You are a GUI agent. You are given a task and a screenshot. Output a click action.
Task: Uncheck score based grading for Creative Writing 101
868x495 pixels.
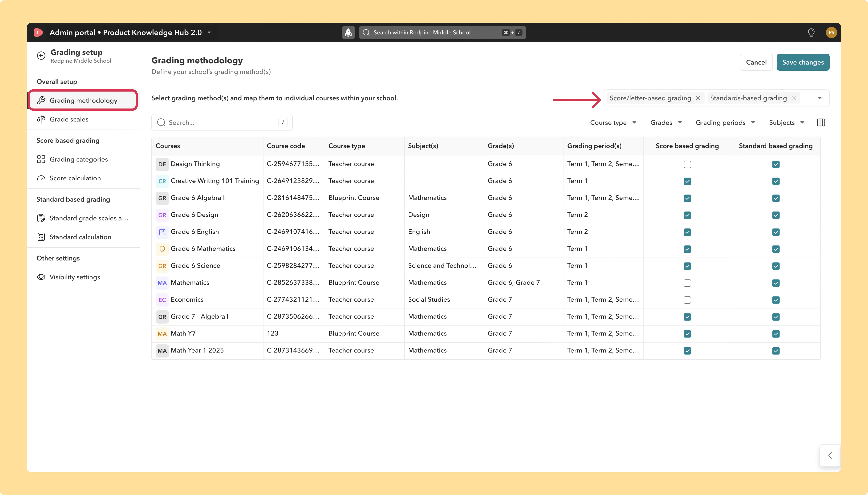click(687, 181)
